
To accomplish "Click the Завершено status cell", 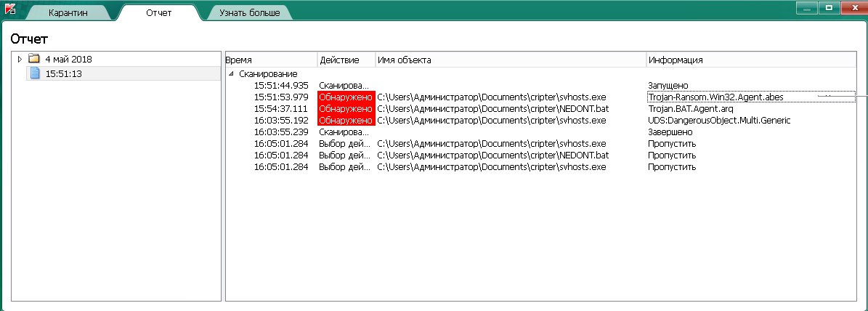I will click(x=670, y=132).
